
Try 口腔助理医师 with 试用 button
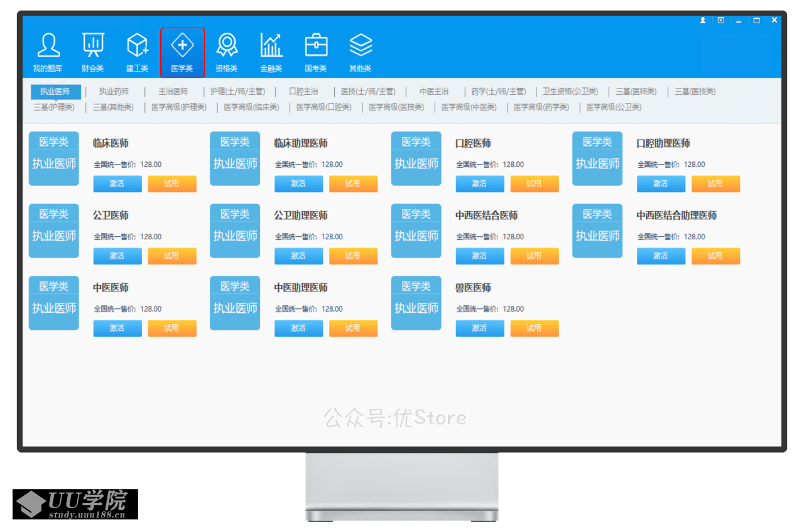point(715,183)
